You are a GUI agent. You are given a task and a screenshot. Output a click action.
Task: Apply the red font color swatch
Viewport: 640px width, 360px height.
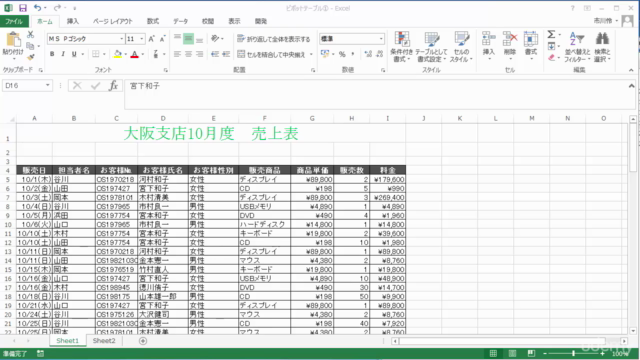(134, 54)
